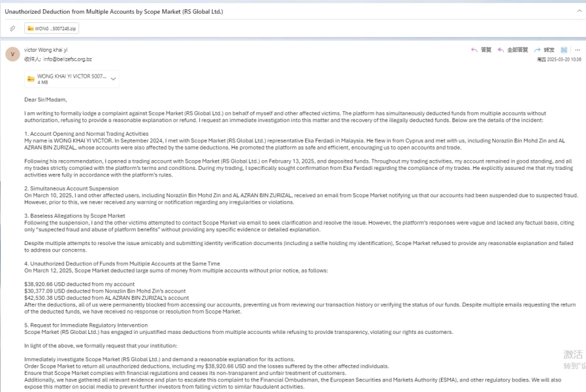Screen dimensions: 586x392
Task: Click the 转发 forward label
Action: click(x=549, y=50)
